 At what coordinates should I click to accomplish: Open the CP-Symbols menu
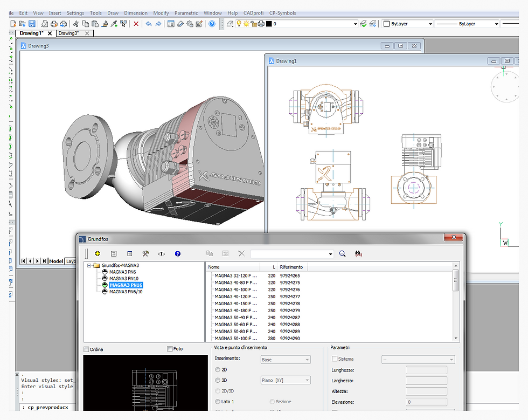point(282,13)
